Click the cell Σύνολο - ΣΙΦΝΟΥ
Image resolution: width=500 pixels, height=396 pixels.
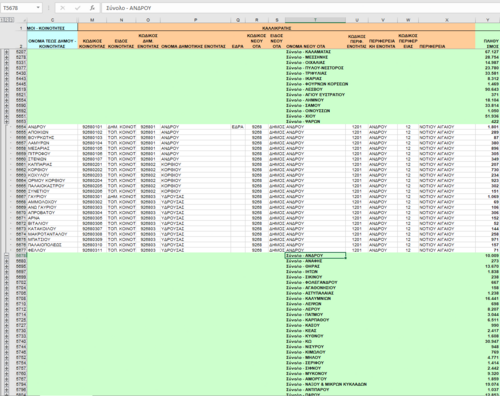pyautogui.click(x=315, y=368)
